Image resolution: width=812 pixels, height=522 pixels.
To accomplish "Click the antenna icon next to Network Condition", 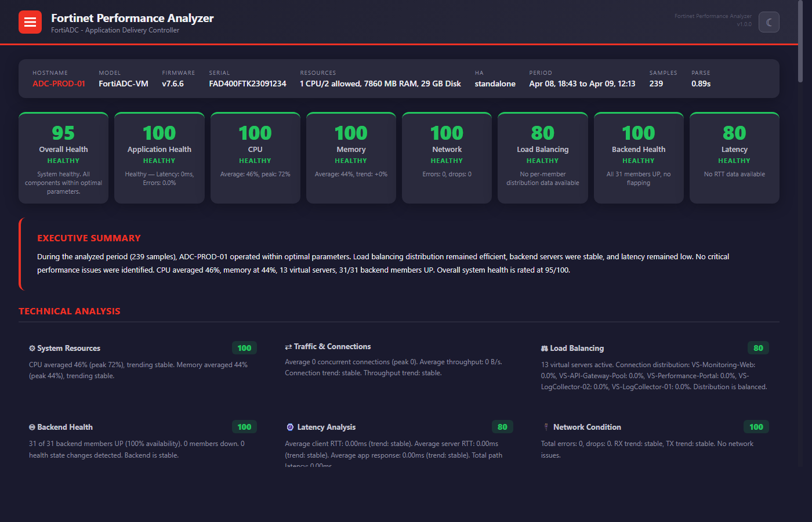I will (545, 426).
